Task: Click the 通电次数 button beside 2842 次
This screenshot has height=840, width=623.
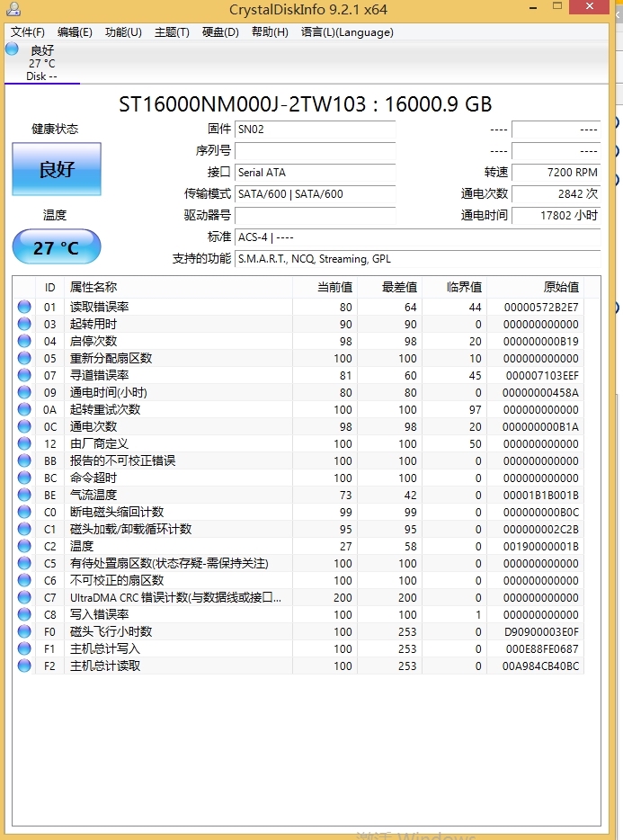Action: [x=485, y=193]
